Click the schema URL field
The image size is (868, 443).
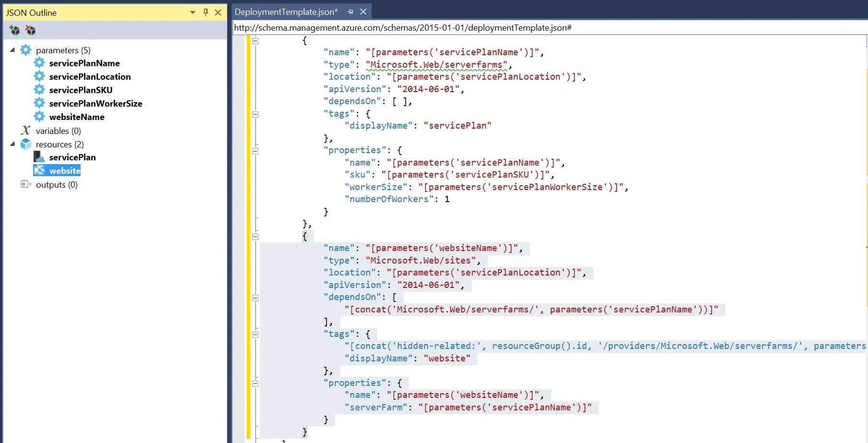click(x=550, y=28)
